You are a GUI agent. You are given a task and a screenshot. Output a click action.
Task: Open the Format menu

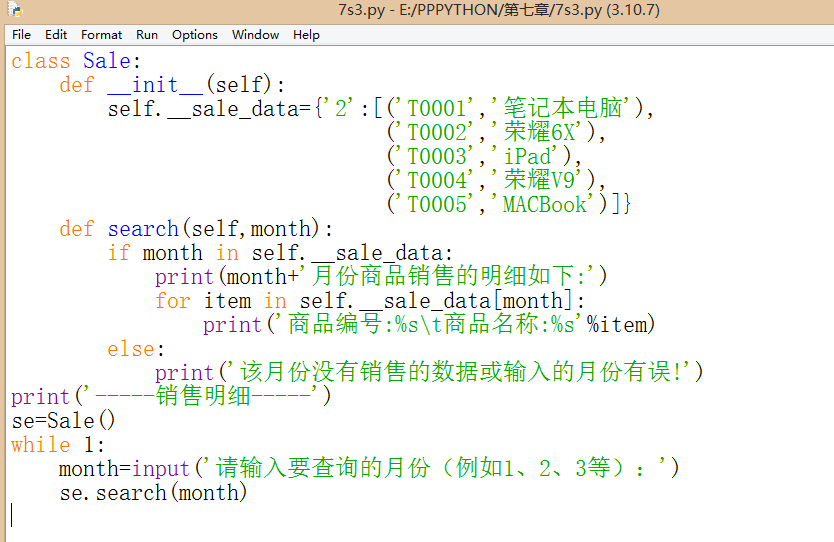(101, 35)
